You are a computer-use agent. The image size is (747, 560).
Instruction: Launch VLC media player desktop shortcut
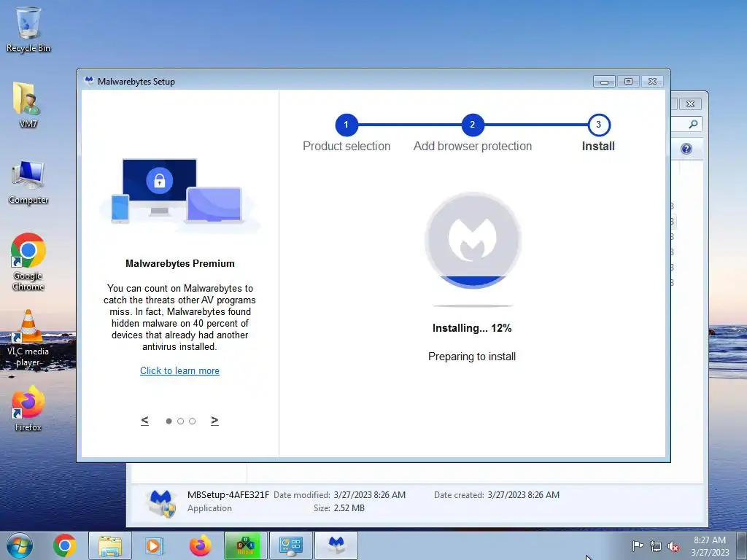click(x=28, y=338)
